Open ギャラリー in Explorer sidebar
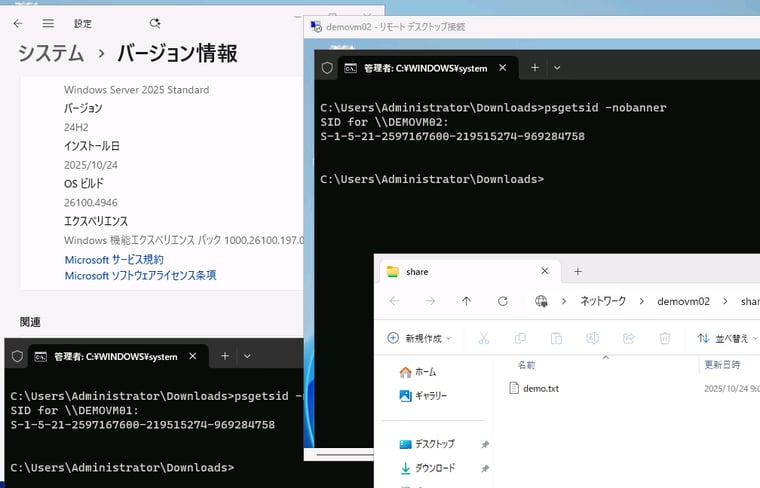This screenshot has width=760, height=488. [434, 395]
